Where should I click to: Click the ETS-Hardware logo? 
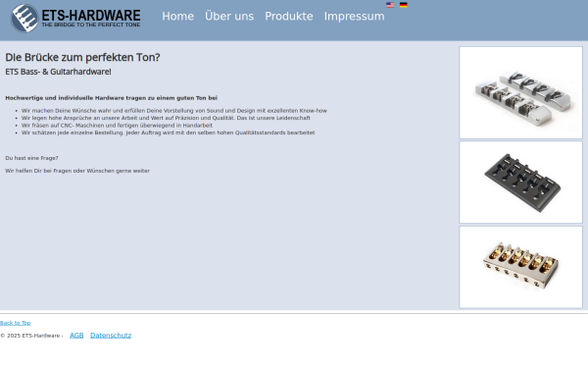tap(75, 18)
